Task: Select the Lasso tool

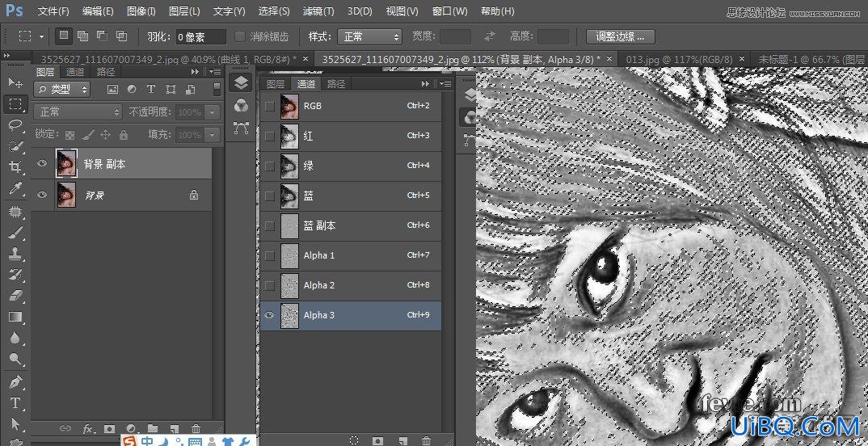Action: (x=15, y=124)
